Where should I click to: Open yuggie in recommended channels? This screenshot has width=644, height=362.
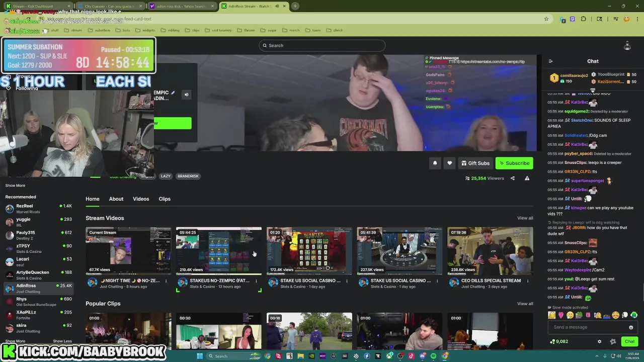38,222
